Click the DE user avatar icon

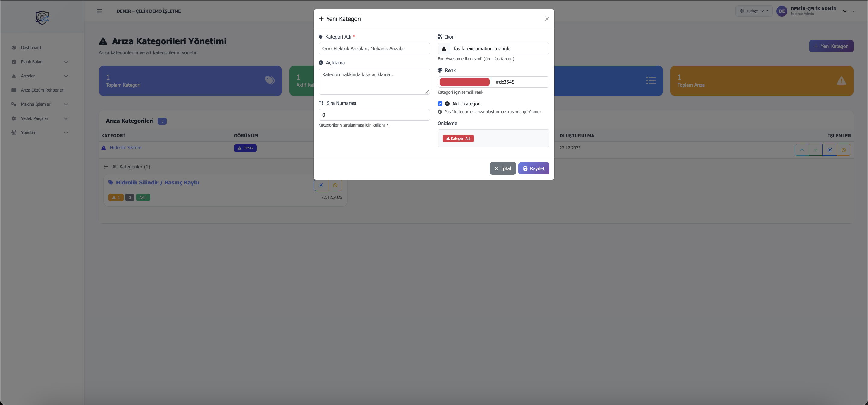click(x=782, y=11)
